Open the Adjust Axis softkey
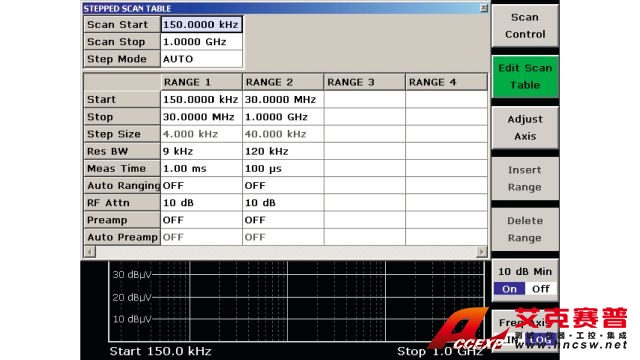This screenshot has height=360, width=640. [525, 128]
